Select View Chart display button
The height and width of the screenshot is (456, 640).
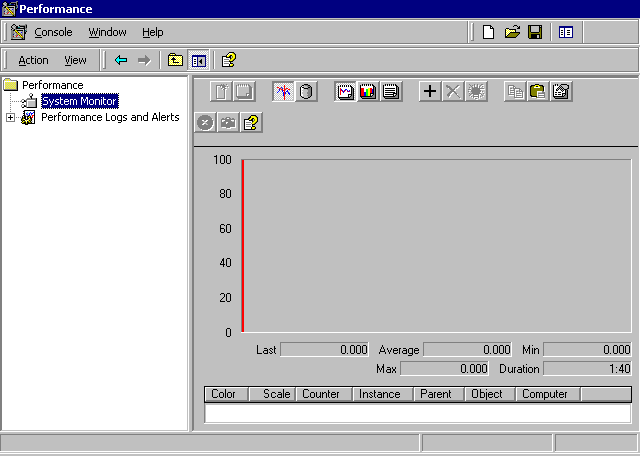point(346,92)
